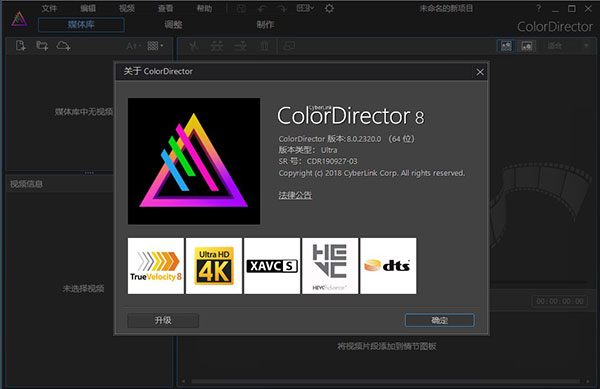This screenshot has width=600, height=389.
Task: Open the 查看 menu
Action: pyautogui.click(x=165, y=8)
